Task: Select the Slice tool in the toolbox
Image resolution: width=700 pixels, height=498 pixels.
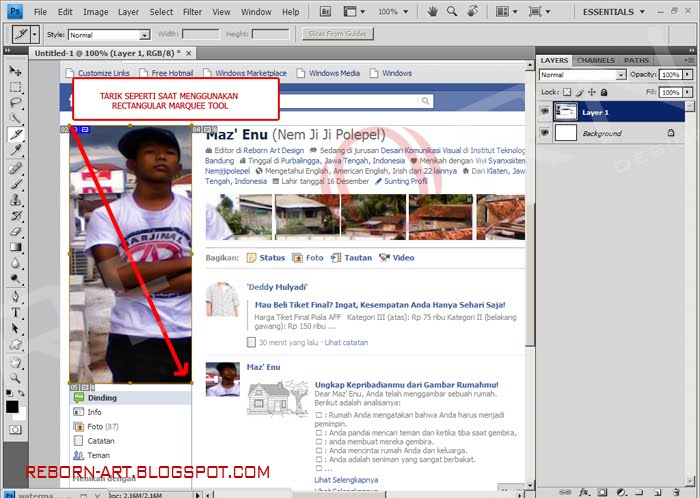Action: [x=16, y=134]
